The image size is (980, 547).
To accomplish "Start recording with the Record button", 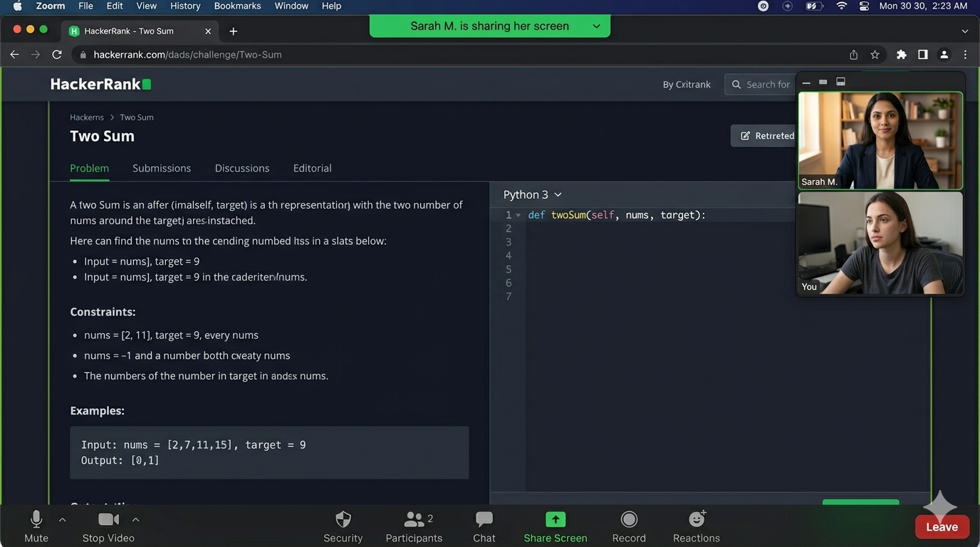I will pos(629,526).
